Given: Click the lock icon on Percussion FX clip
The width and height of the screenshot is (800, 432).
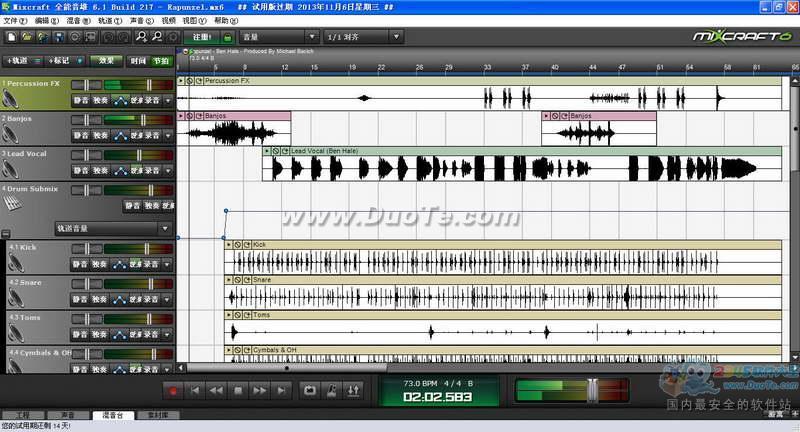Looking at the screenshot, I should 190,81.
